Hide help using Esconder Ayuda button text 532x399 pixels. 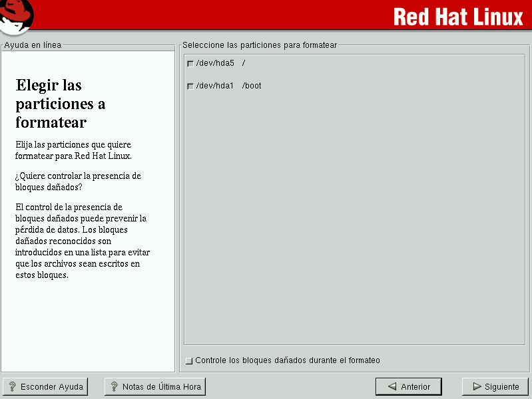(x=52, y=386)
